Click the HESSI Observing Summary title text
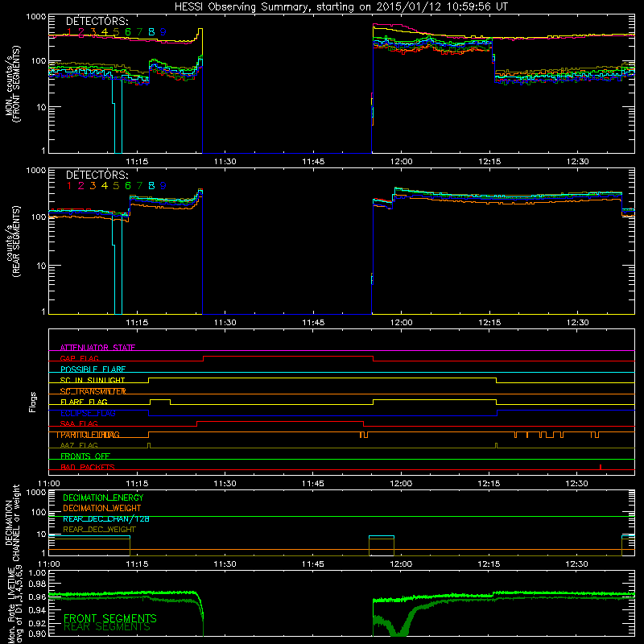 tap(341, 7)
